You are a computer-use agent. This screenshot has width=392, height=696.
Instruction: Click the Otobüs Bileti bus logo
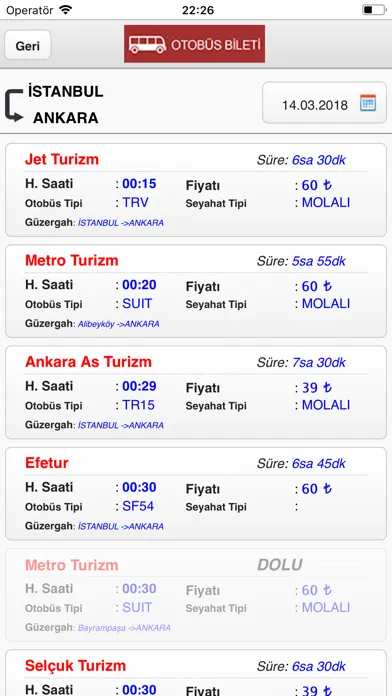[194, 44]
